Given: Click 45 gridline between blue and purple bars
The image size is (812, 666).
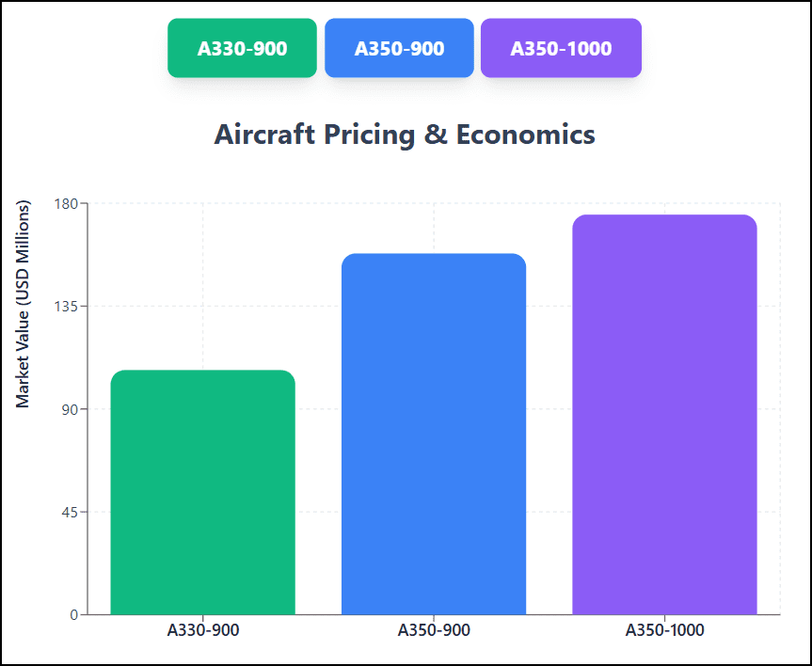Looking at the screenshot, I should coord(549,512).
